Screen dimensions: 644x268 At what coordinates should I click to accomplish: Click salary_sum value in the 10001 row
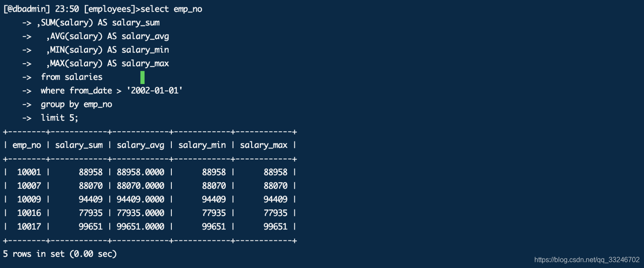click(x=91, y=172)
